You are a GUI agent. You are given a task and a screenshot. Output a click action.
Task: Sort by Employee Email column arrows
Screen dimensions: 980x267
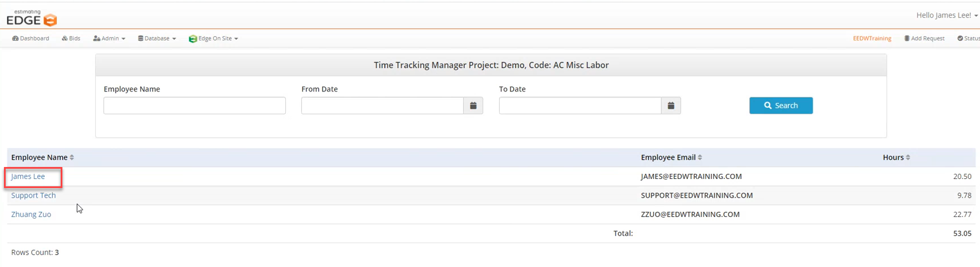(x=700, y=157)
